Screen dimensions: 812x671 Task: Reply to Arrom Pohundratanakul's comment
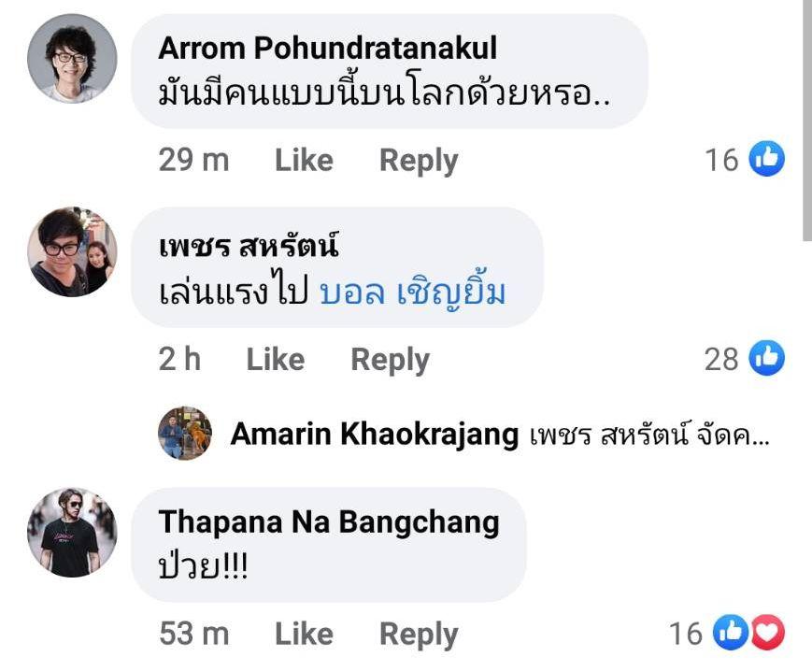(418, 161)
